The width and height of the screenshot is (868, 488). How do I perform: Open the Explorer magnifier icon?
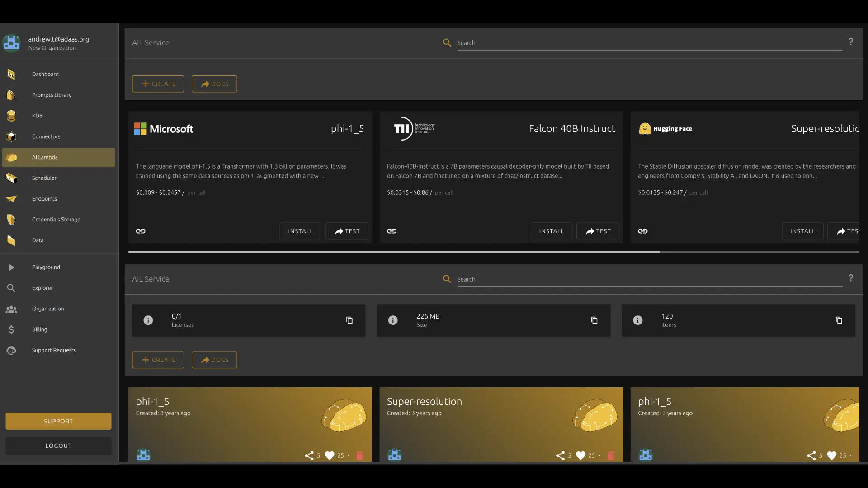[x=11, y=288]
